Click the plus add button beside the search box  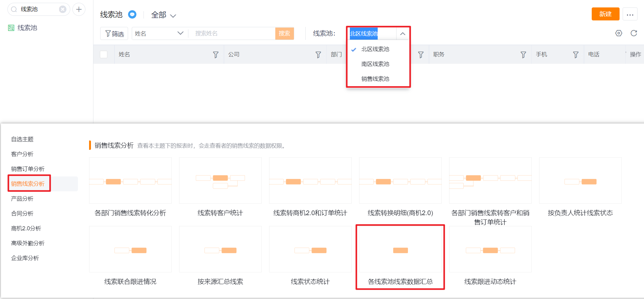pyautogui.click(x=79, y=9)
